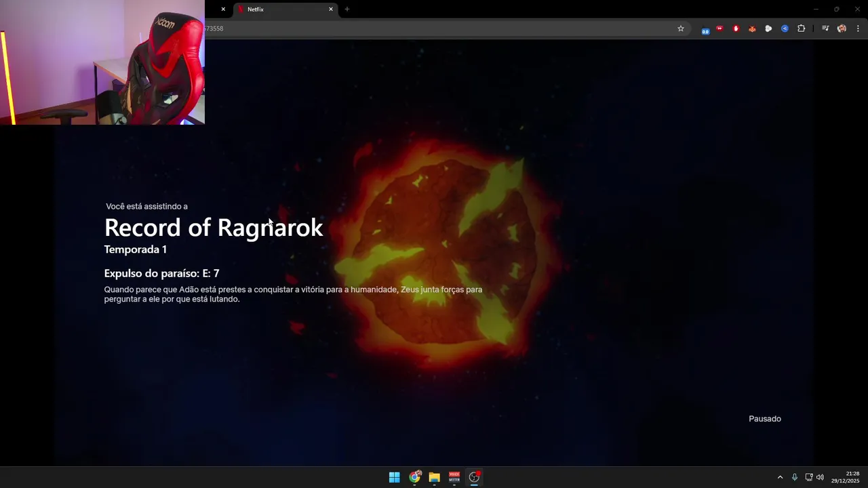
Task: Open the MetaMask fox extension
Action: point(752,28)
